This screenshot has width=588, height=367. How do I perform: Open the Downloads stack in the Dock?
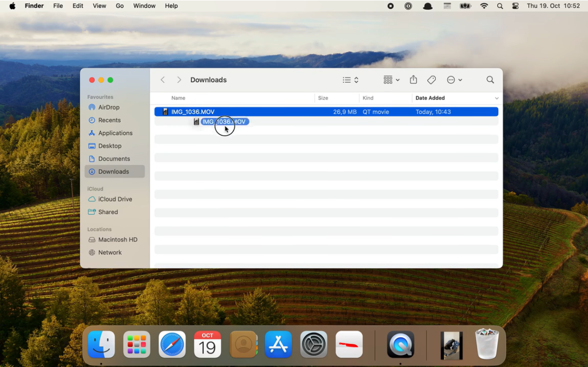click(x=452, y=346)
